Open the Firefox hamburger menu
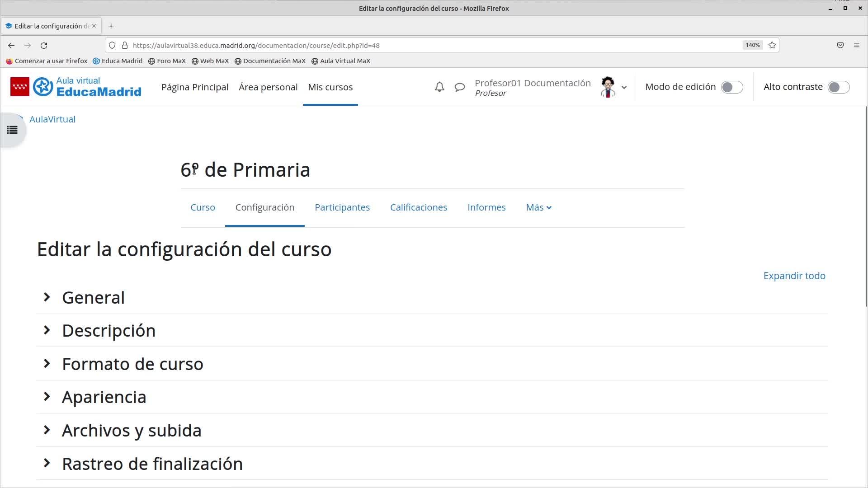The width and height of the screenshot is (868, 488). coord(856,45)
